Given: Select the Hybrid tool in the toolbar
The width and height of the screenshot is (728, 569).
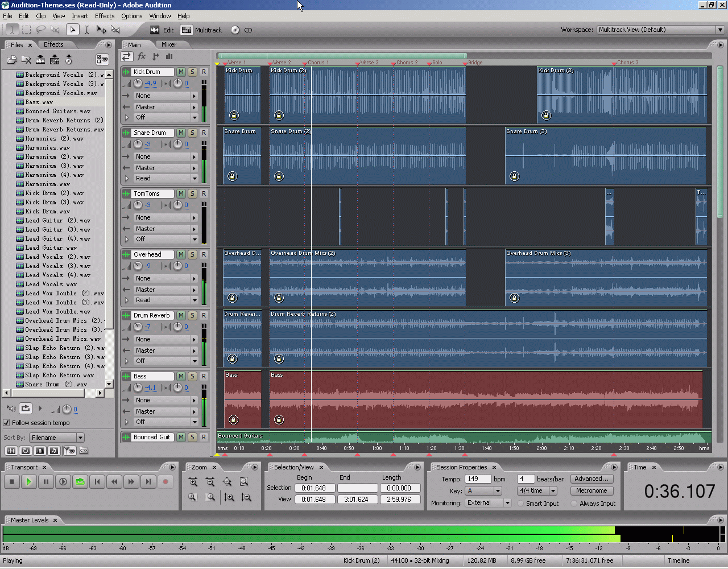Looking at the screenshot, I should pos(72,30).
